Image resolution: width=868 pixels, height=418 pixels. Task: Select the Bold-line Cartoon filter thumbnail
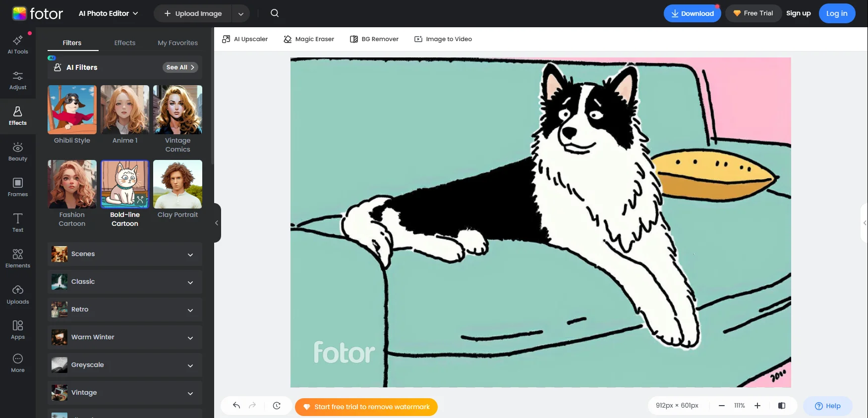125,184
